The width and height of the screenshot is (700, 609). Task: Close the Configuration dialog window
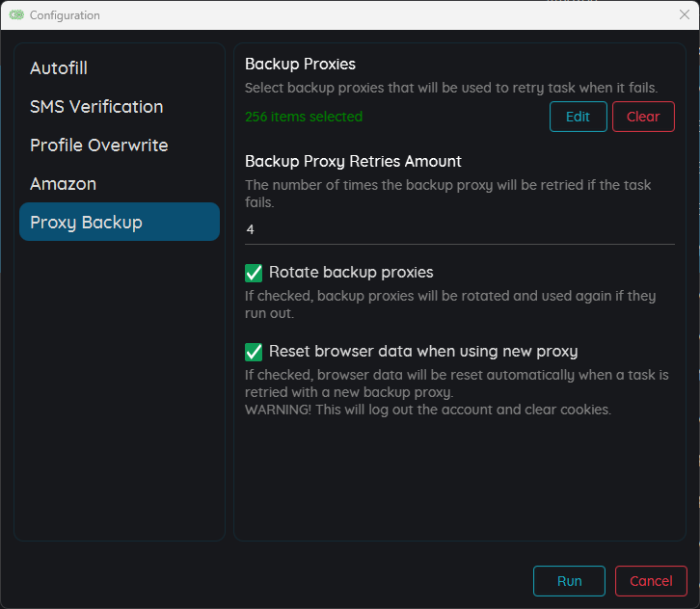(x=684, y=14)
